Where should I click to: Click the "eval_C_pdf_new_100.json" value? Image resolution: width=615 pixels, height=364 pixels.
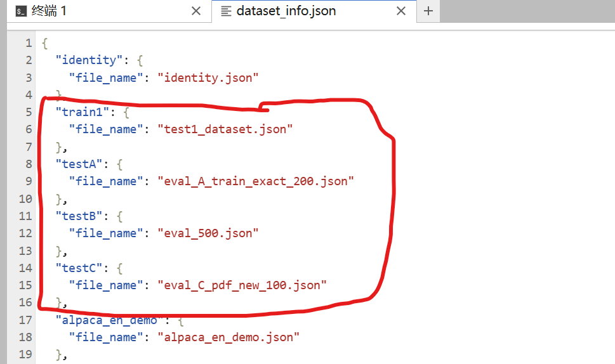242,285
